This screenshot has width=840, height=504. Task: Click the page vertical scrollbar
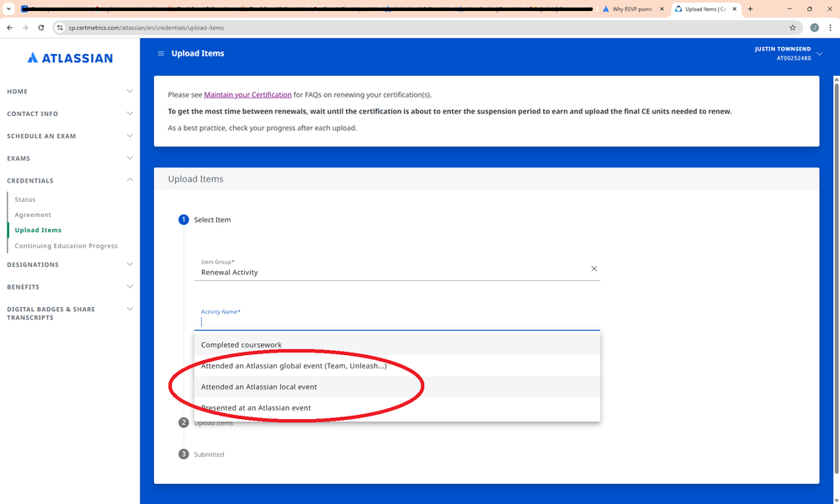[x=837, y=278]
